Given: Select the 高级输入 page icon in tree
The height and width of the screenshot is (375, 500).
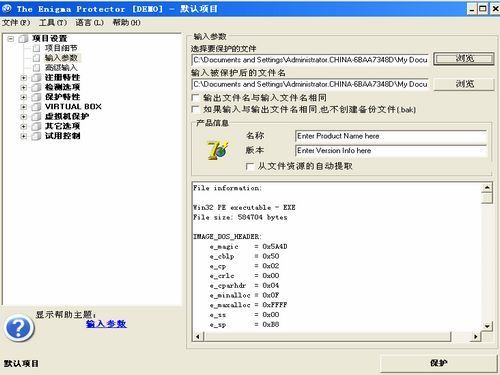Looking at the screenshot, I should (36, 68).
